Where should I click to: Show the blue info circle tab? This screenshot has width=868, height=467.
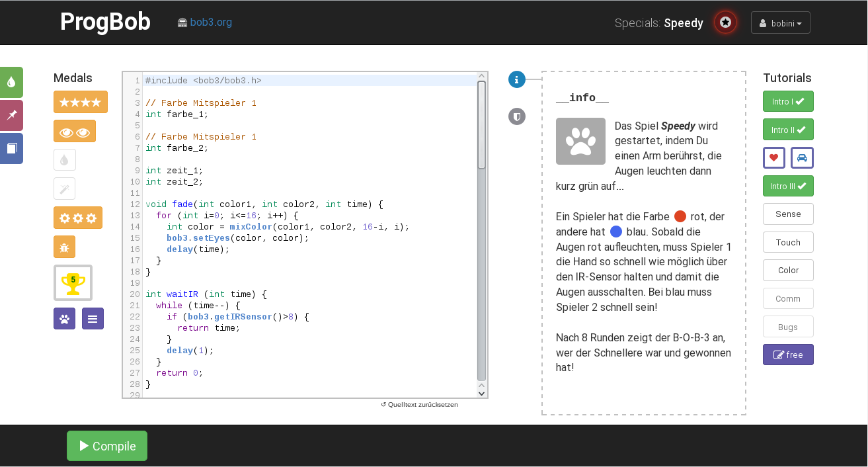517,79
